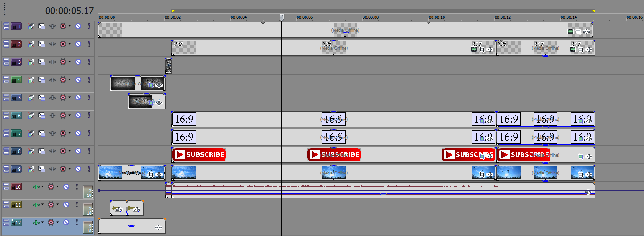Open Event FX at end of track 10 audio
Image resolution: width=644 pixels, height=236 pixels.
click(588, 192)
